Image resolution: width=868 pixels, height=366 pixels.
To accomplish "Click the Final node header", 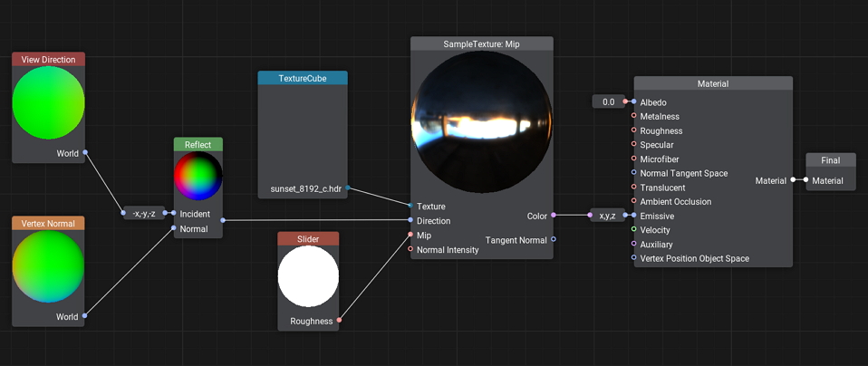I will pyautogui.click(x=831, y=160).
